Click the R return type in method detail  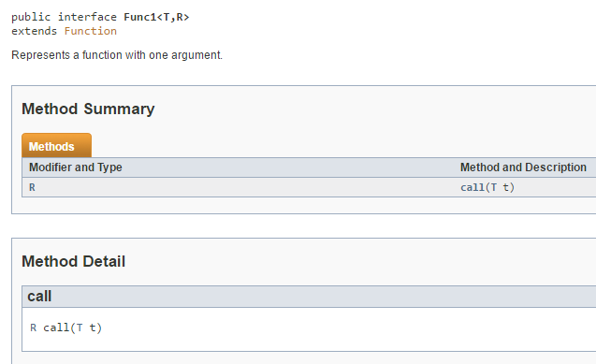34,328
